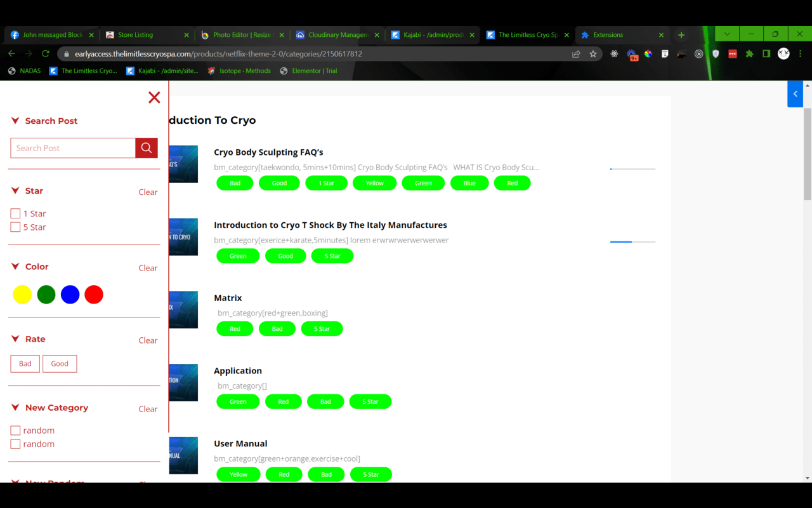Click 1 Star tag under Cryo Body Sculpting
Screen dimensions: 812x508
(326, 183)
